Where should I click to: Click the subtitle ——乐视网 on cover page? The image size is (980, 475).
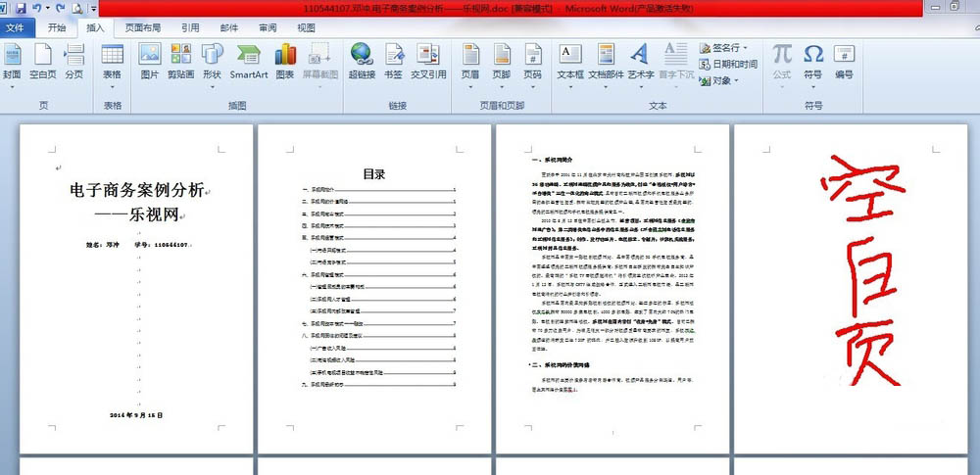tap(137, 215)
